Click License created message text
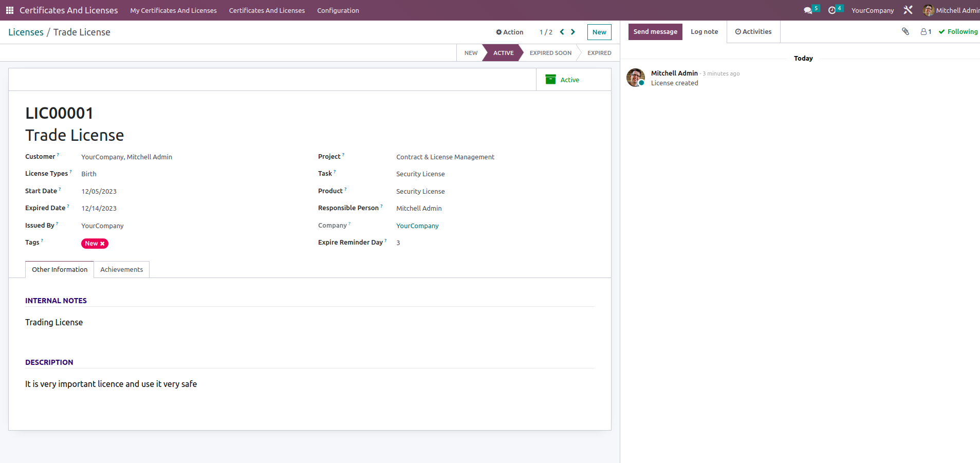 point(674,83)
